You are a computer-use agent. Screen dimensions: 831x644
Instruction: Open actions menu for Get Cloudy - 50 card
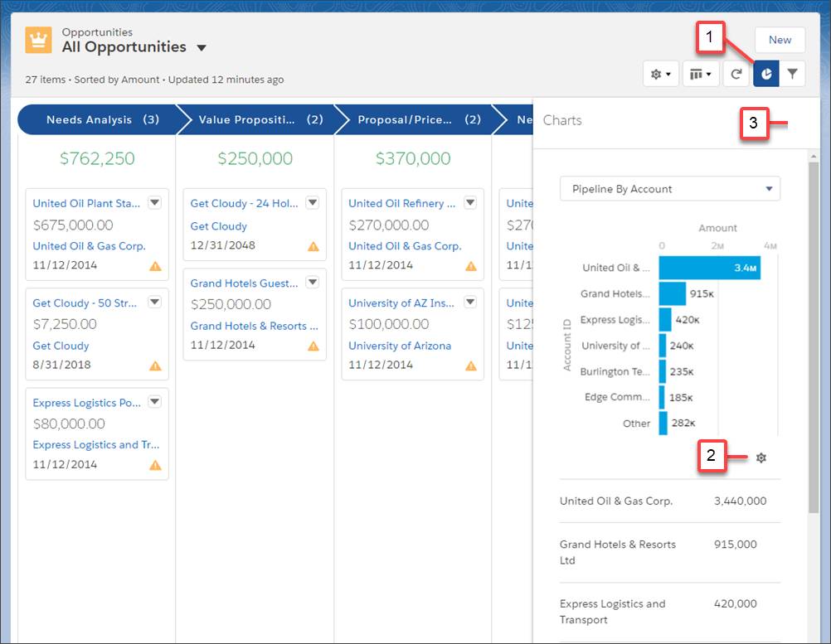pyautogui.click(x=155, y=302)
